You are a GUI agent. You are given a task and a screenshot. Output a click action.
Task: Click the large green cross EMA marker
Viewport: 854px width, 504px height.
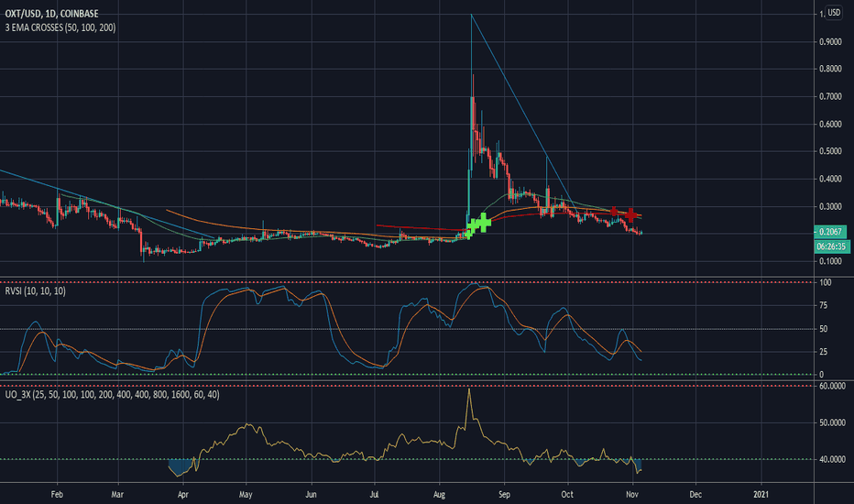coord(483,221)
